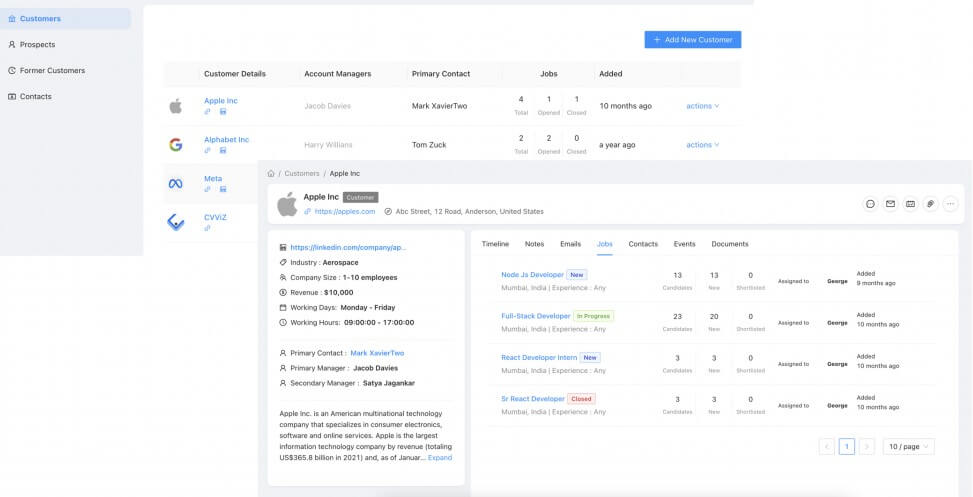Open the more options ellipsis in Apple Inc header
The width and height of the screenshot is (973, 497).
tap(950, 204)
